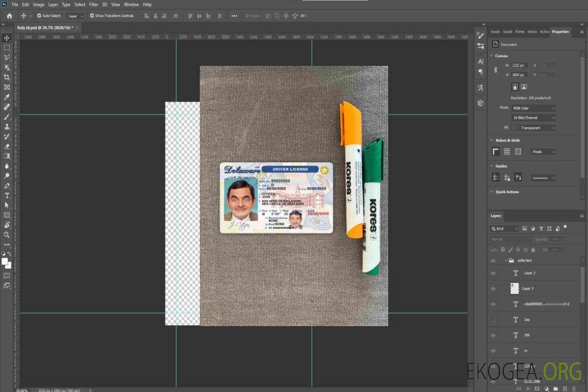The width and height of the screenshot is (588, 392).
Task: Open the RGB Color mode dropdown
Action: point(534,108)
